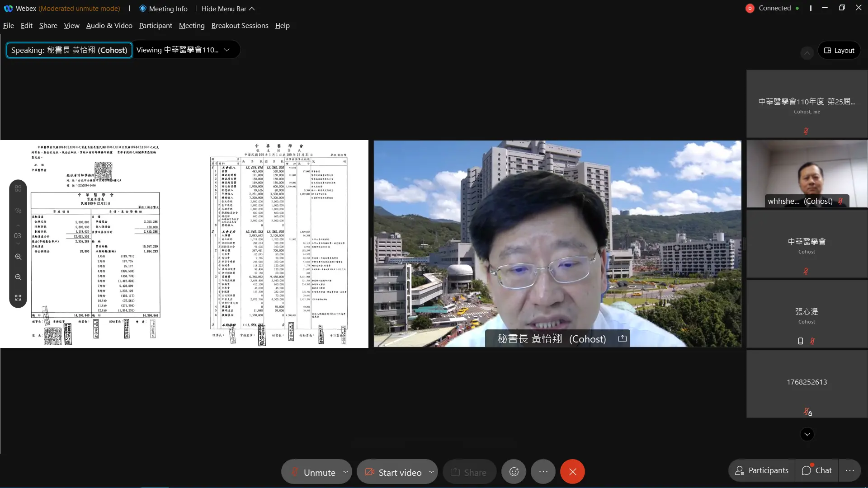Image resolution: width=868 pixels, height=488 pixels.
Task: Open the Viewing content dropdown
Action: click(x=227, y=50)
